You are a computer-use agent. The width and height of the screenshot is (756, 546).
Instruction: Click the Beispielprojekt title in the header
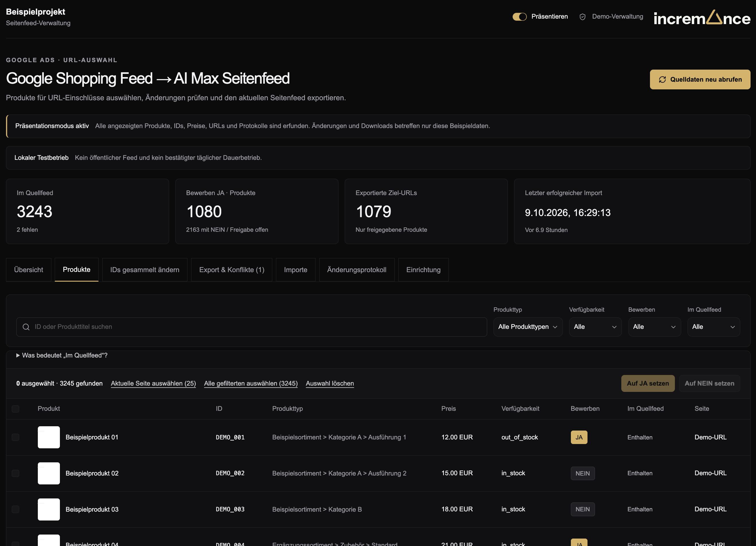[x=35, y=12]
